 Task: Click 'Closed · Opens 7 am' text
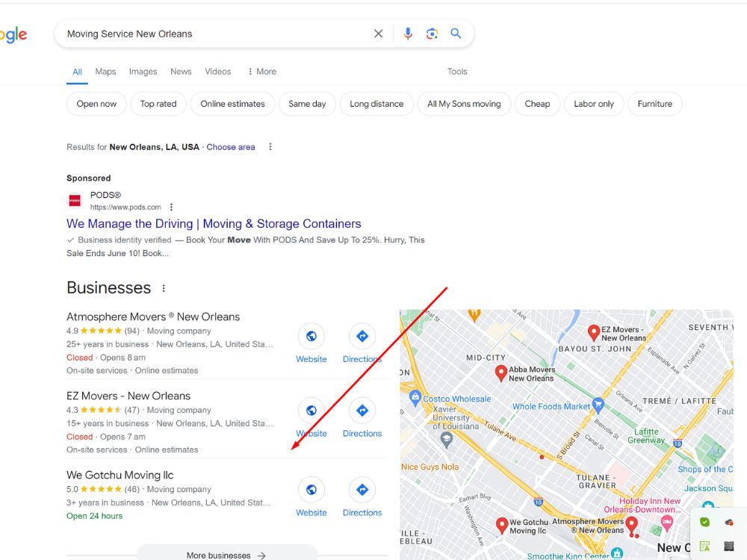click(106, 437)
